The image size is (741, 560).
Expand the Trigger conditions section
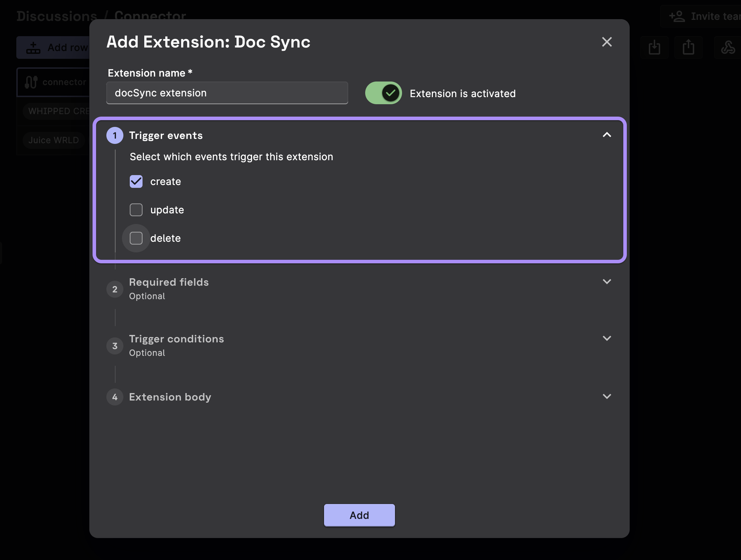[x=607, y=338]
